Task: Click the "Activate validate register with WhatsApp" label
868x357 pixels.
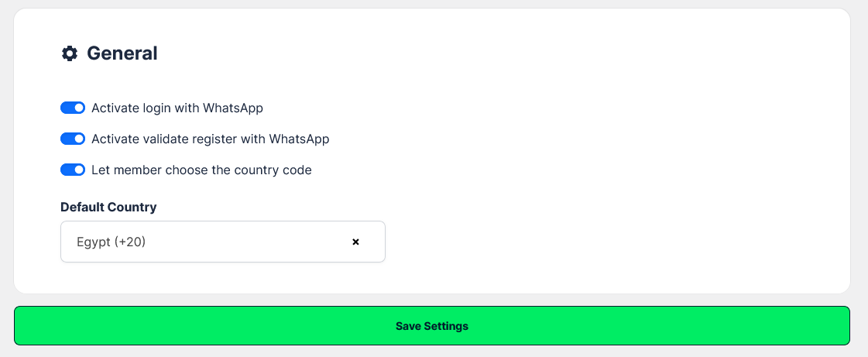Action: click(x=211, y=139)
